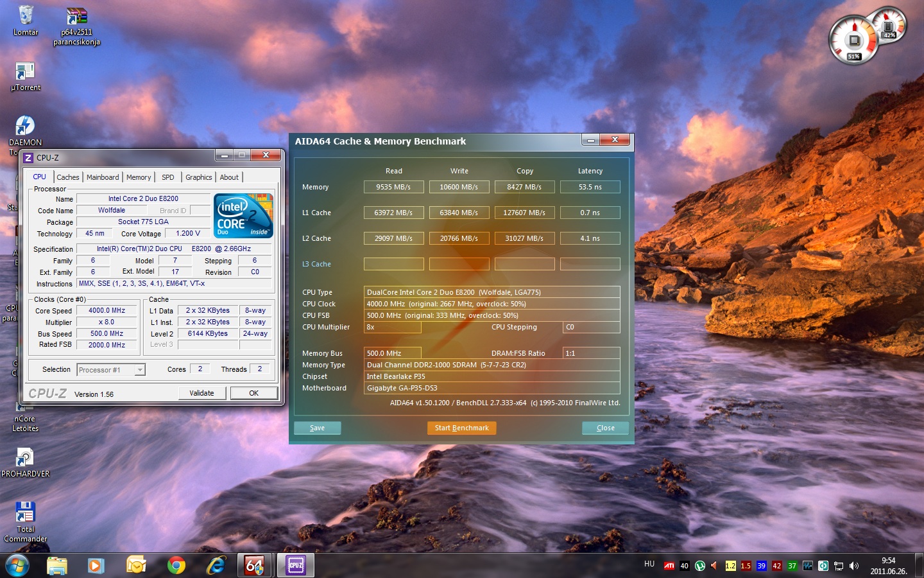The image size is (924, 578).
Task: Click the Memory Read value 9535 MB/s
Action: click(394, 187)
